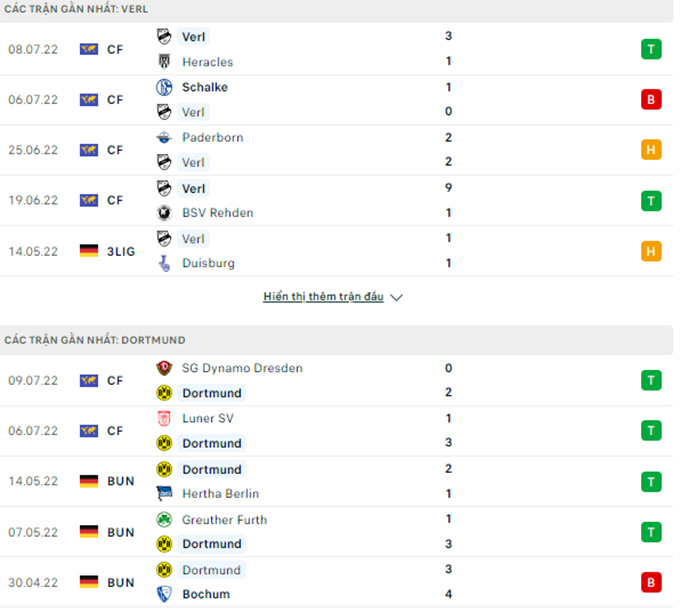The image size is (680, 612).
Task: Click the Hertha Berlin flag logo
Action: point(165,495)
